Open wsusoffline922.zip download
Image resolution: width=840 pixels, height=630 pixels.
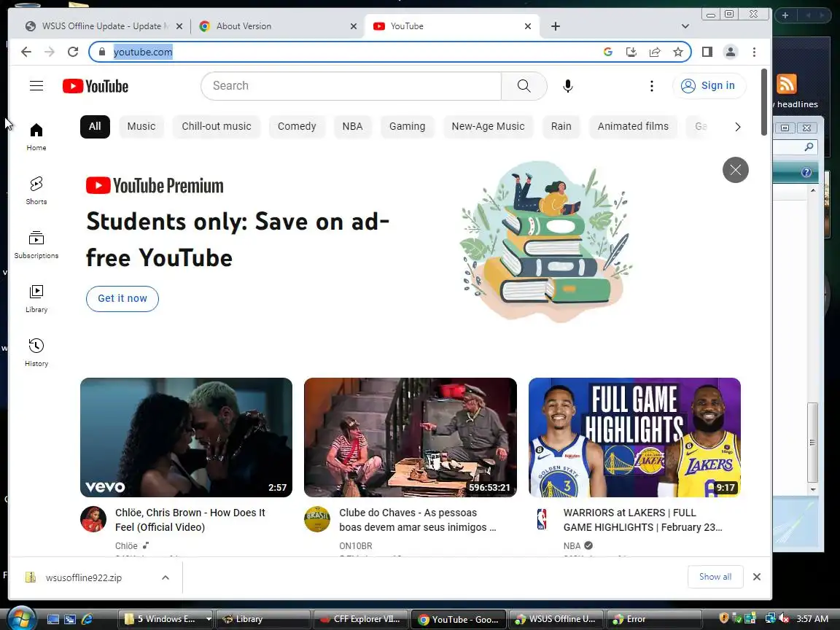coord(84,577)
